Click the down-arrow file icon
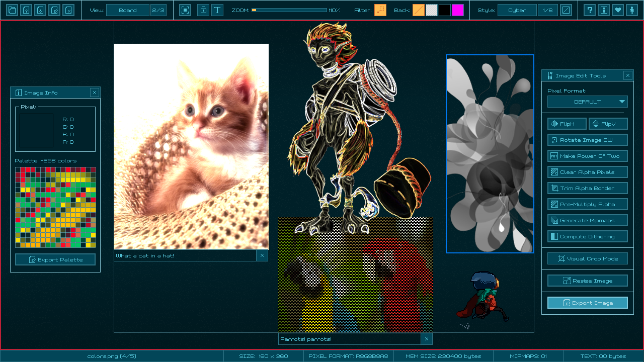Screen dimensions: 644x362 click(x=40, y=10)
